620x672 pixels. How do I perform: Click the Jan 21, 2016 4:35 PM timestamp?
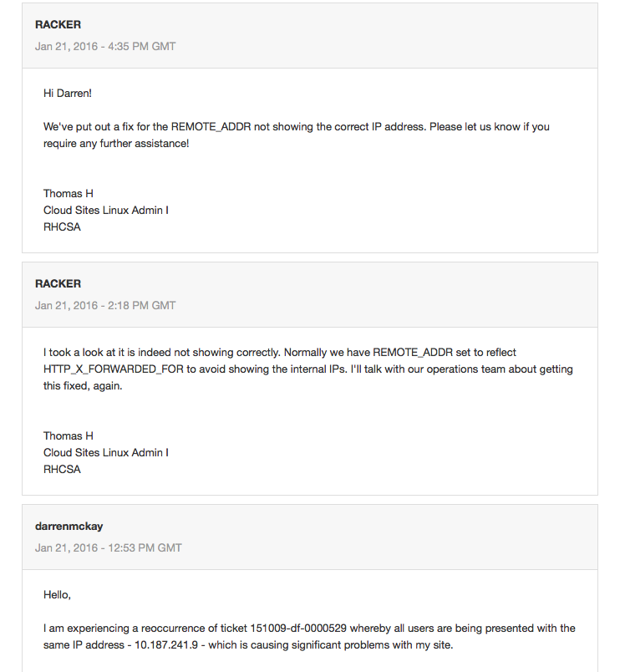(105, 46)
